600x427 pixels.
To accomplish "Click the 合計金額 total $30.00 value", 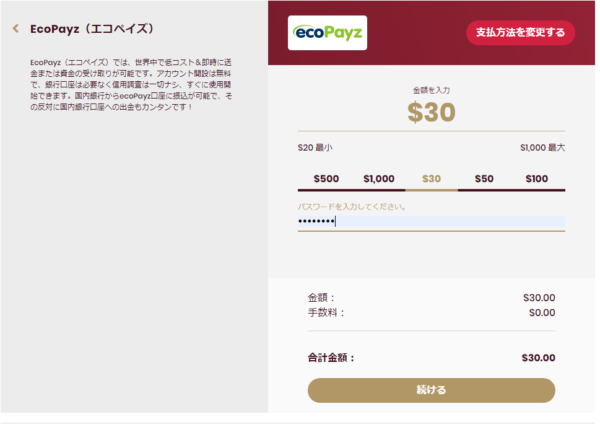I will point(538,357).
